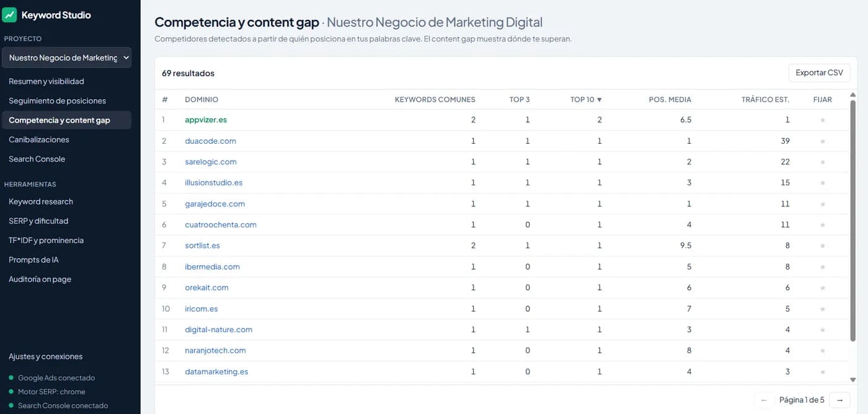Sort by TOP 3 column
The height and width of the screenshot is (414, 868).
[x=520, y=99]
